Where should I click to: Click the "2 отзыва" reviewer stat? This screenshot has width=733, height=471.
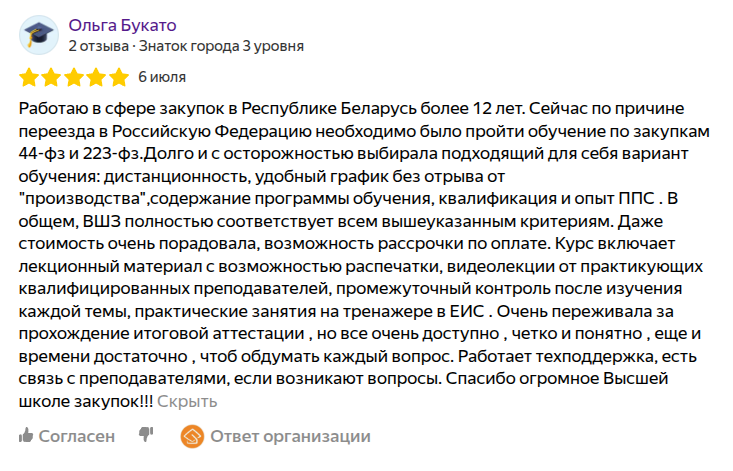click(x=96, y=46)
